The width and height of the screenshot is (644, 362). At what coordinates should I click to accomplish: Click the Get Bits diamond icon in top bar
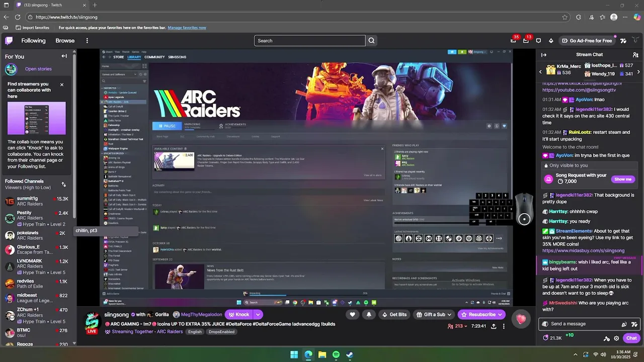pos(551,41)
